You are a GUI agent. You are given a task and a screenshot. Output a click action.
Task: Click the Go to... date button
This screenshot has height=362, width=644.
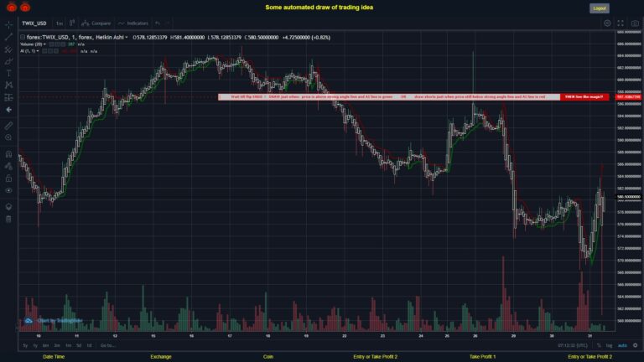coord(108,345)
